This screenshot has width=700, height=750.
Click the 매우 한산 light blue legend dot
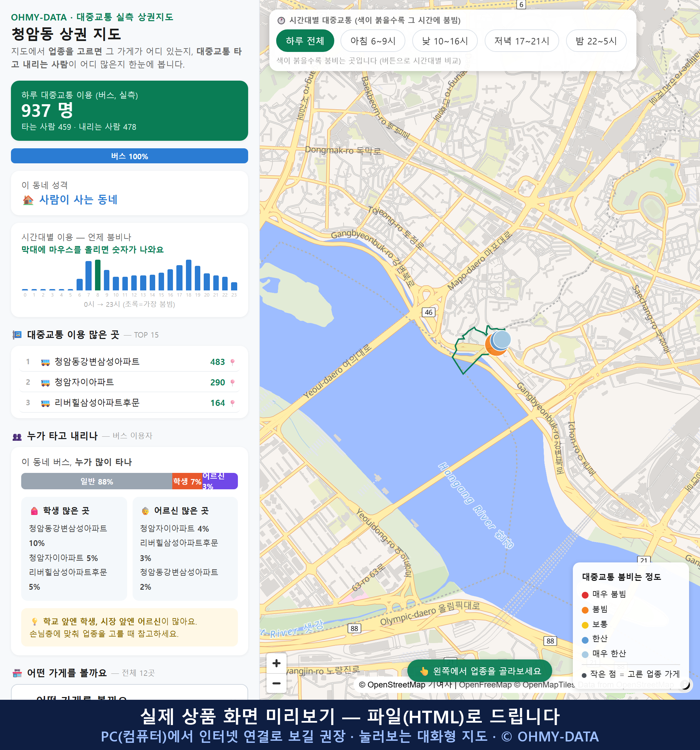[585, 655]
